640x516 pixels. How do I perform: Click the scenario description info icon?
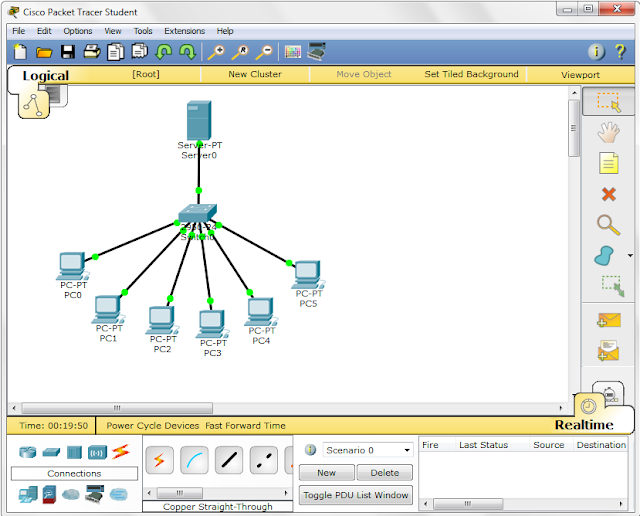click(310, 450)
